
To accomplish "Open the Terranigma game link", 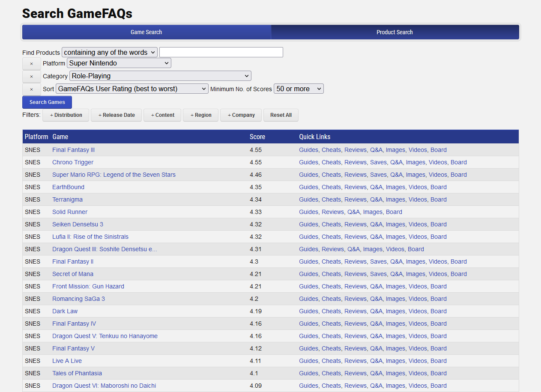I will 67,199.
